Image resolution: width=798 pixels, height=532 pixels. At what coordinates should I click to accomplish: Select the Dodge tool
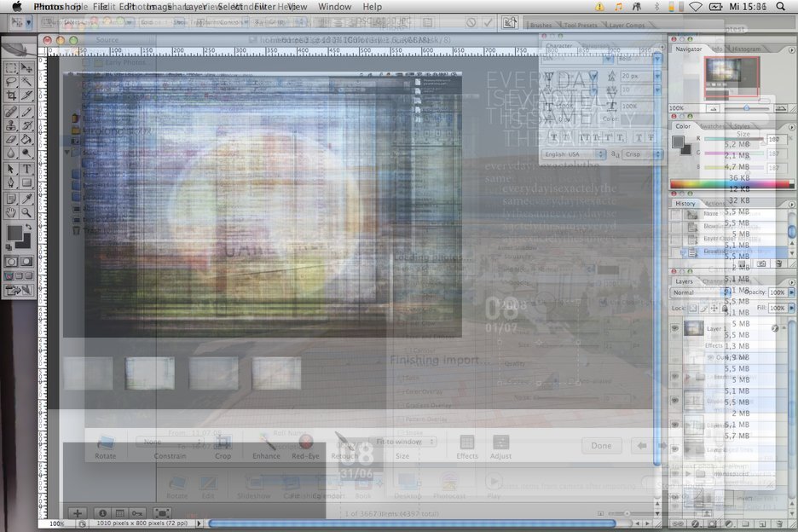(x=26, y=153)
